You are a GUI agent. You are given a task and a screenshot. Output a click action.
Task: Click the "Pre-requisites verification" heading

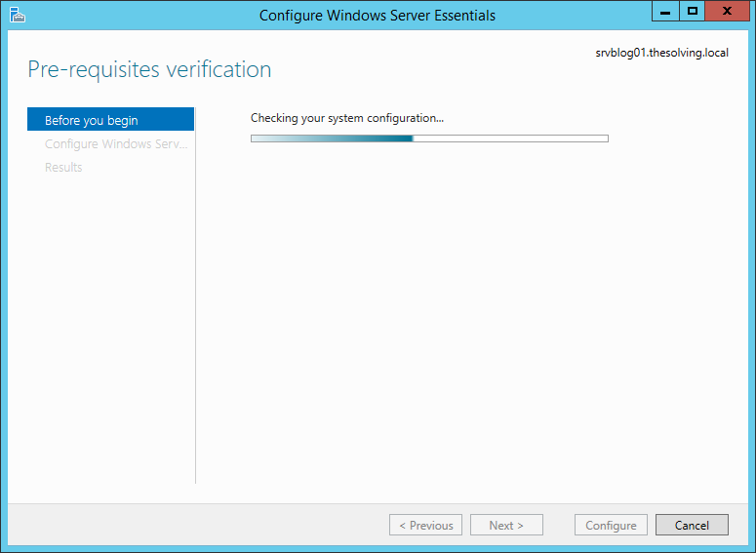click(149, 69)
